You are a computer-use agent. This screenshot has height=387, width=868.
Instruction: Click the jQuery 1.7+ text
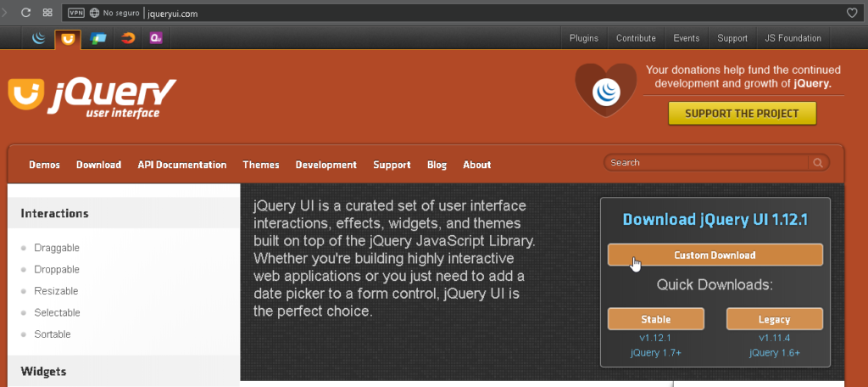656,352
